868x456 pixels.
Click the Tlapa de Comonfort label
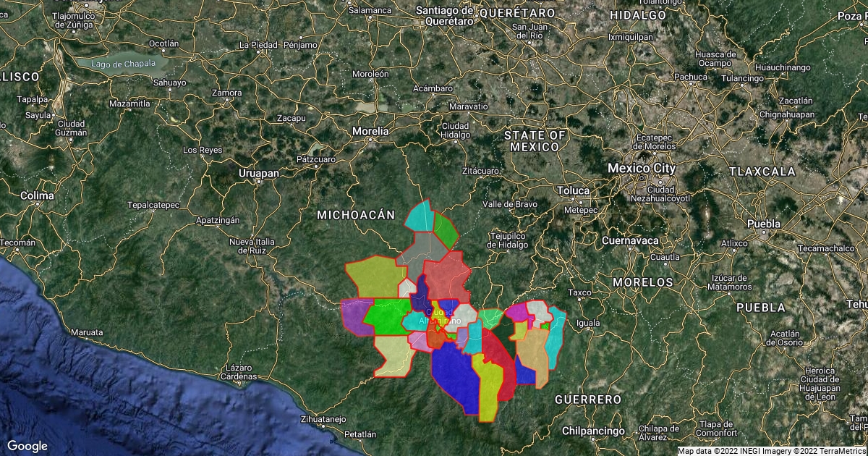[x=716, y=428]
